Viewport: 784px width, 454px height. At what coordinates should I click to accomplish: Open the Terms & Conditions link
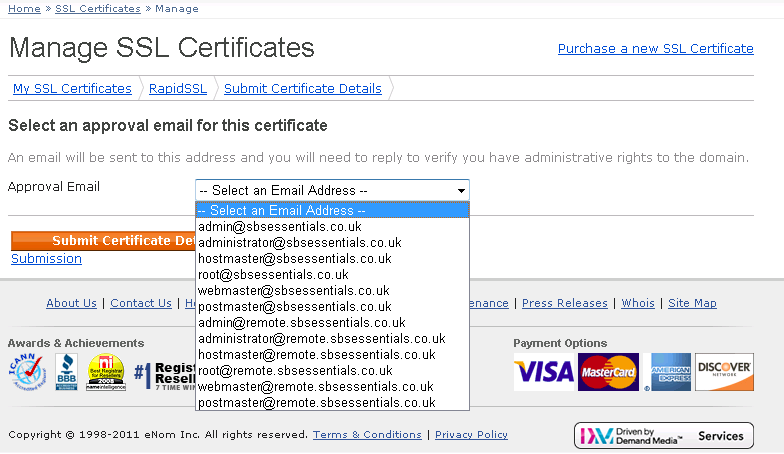tap(367, 435)
